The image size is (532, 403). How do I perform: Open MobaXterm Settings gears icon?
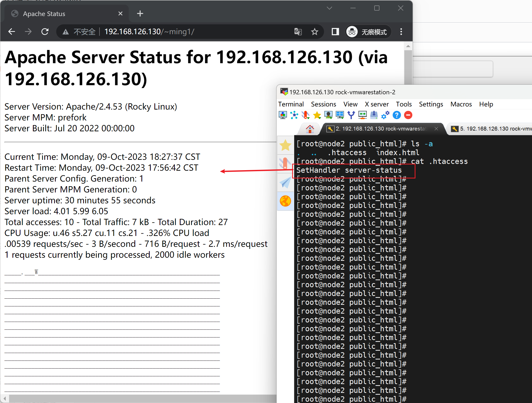pyautogui.click(x=385, y=115)
